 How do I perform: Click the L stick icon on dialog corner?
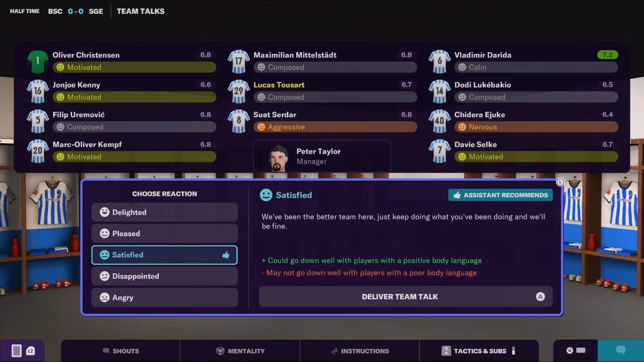click(x=560, y=182)
